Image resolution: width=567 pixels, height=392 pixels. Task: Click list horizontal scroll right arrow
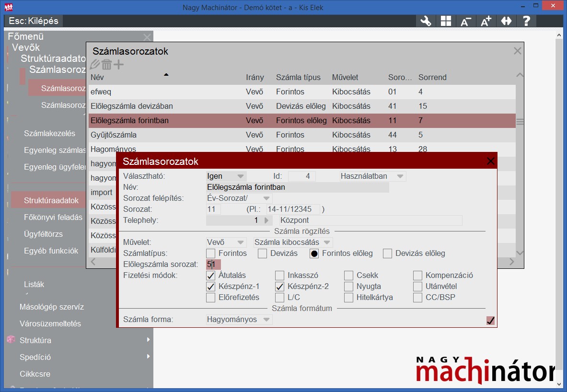(x=511, y=262)
